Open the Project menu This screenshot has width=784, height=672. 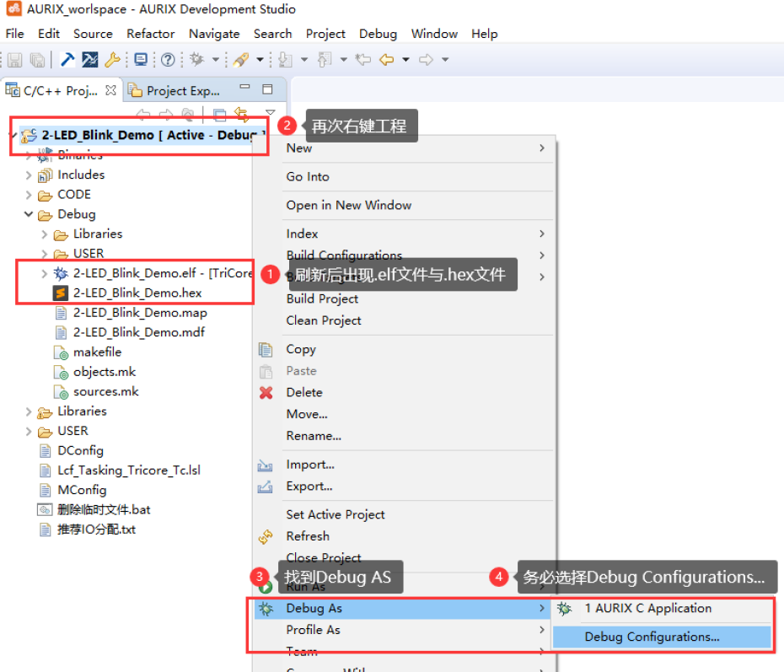pos(325,34)
